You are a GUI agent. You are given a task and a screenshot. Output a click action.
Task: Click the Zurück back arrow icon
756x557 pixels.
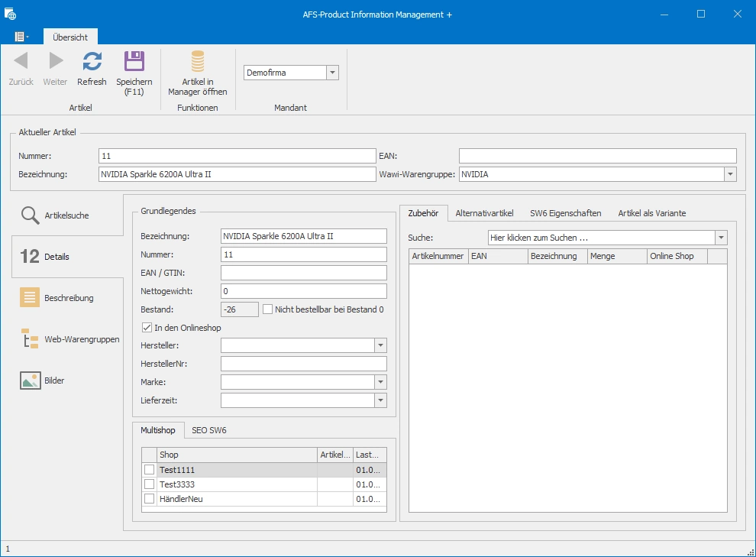point(21,61)
